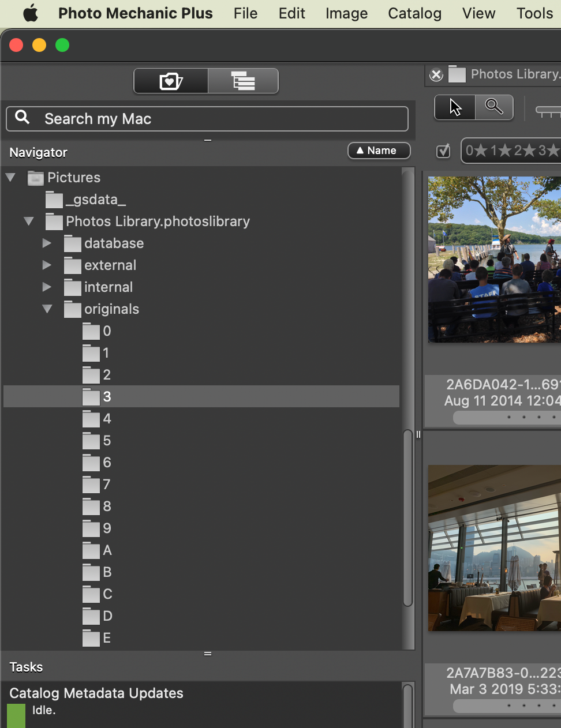
Task: Select the Photos Library contact sheet tab
Action: 515,74
